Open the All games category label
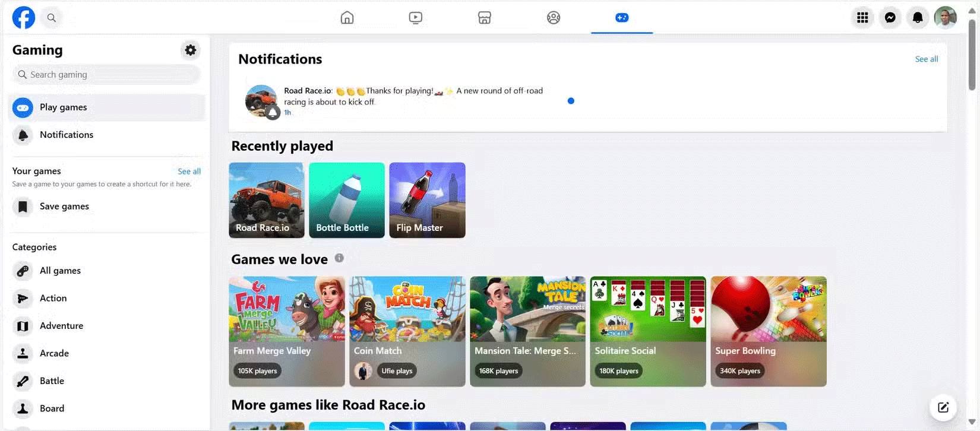Screen dimensions: 980x431 pyautogui.click(x=61, y=271)
